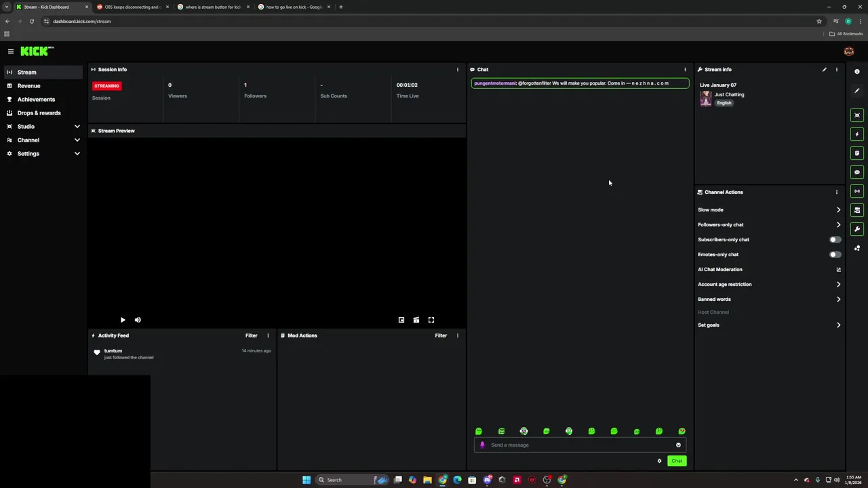Image resolution: width=868 pixels, height=488 pixels.
Task: Open Banned words settings
Action: 769,300
